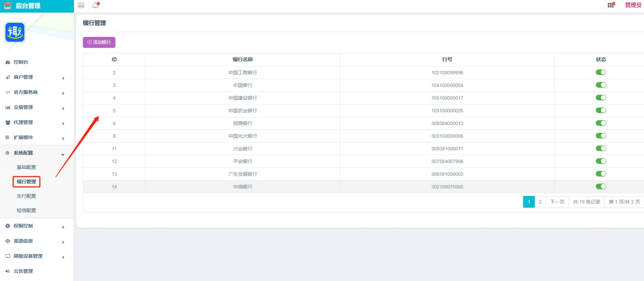Click the 后台管理 header logo icon

click(x=7, y=6)
